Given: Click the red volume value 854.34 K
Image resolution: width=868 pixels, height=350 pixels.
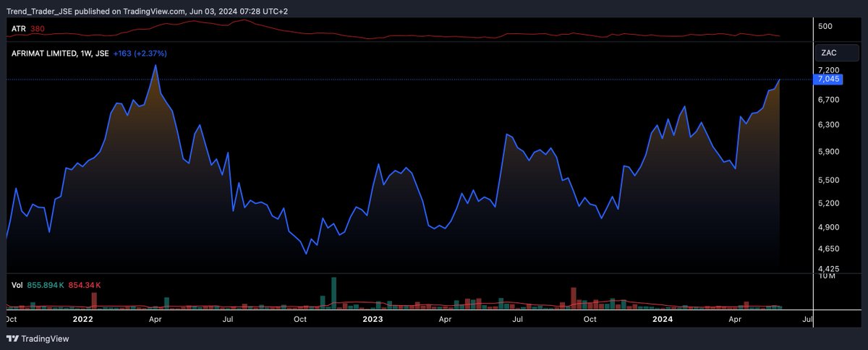Looking at the screenshot, I should [84, 285].
